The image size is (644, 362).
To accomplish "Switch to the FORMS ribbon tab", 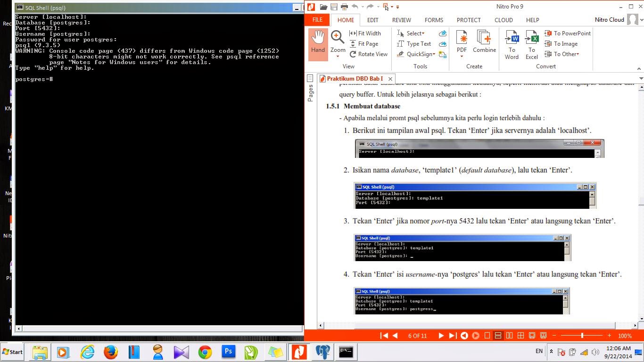I will pyautogui.click(x=434, y=20).
